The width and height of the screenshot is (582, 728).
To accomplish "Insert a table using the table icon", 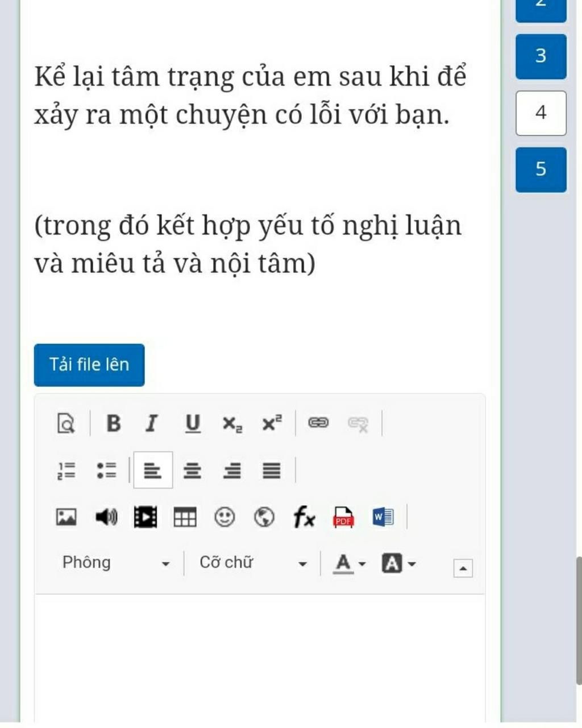I will [x=185, y=516].
